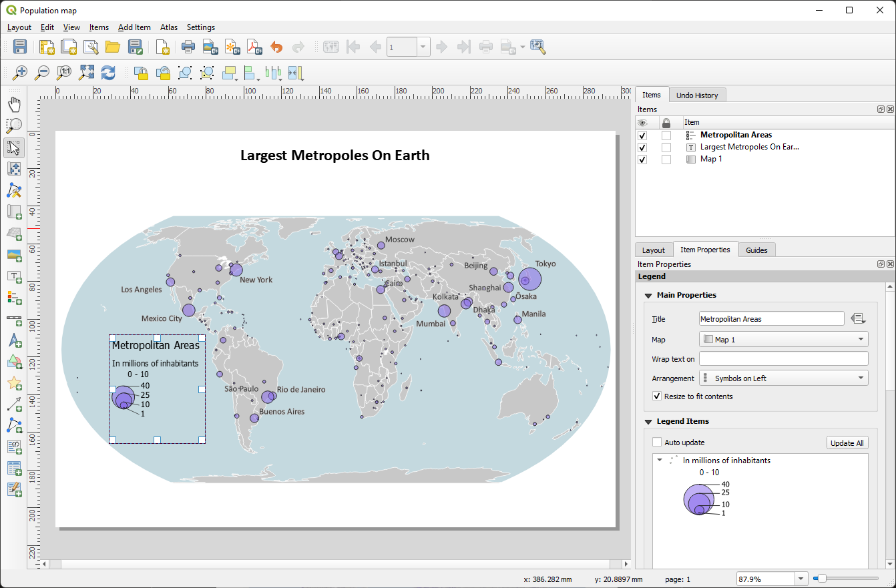Export layout as PDF
This screenshot has height=588, width=896.
click(254, 47)
